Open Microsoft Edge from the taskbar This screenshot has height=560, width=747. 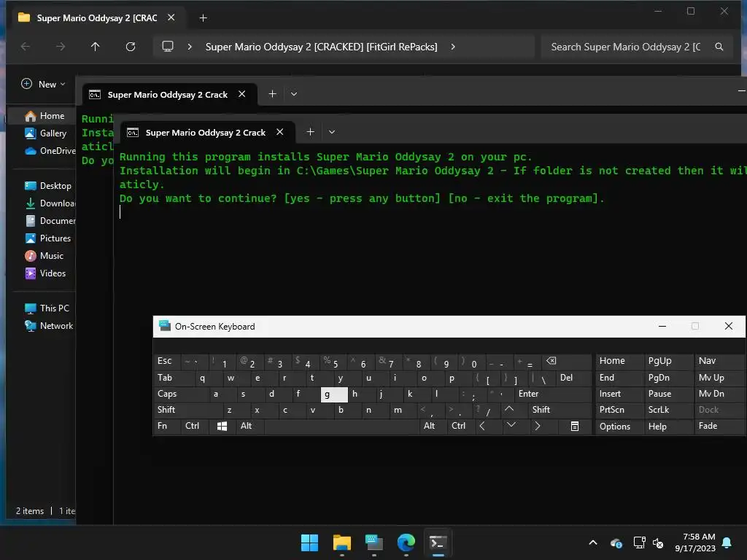(406, 542)
